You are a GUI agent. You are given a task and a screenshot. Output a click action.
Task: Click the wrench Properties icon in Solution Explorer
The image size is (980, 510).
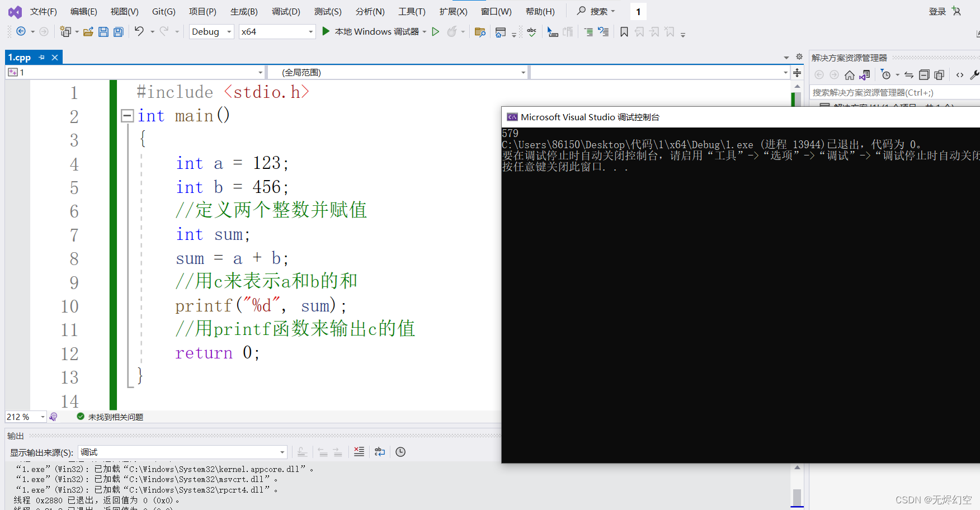(974, 75)
